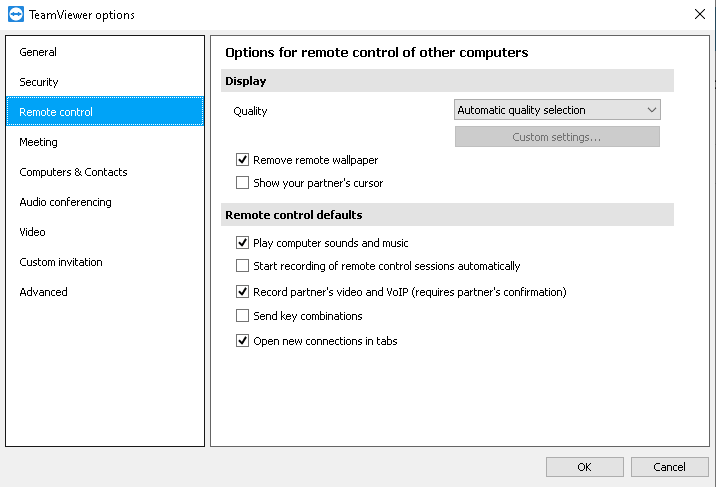Click the Custom settings button
This screenshot has height=487, width=716.
(x=557, y=137)
